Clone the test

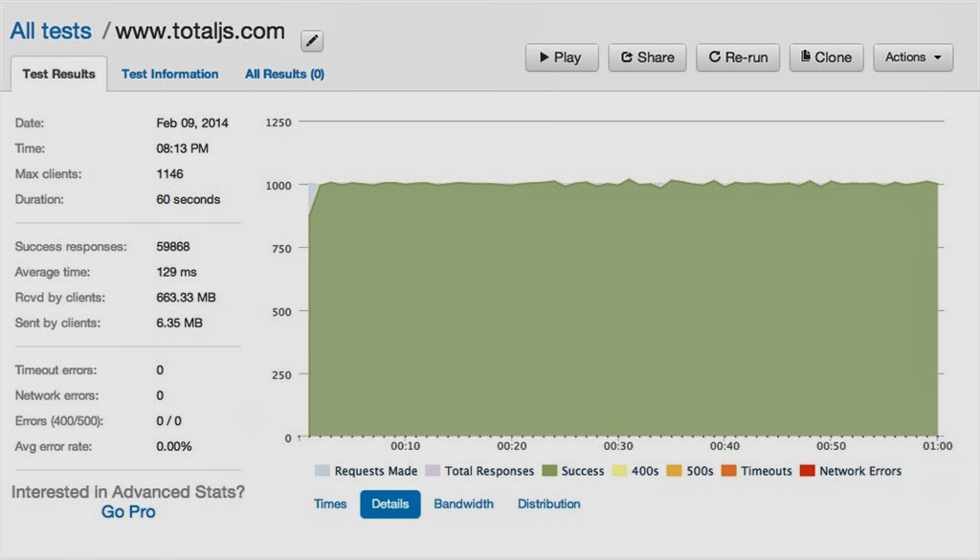[826, 57]
